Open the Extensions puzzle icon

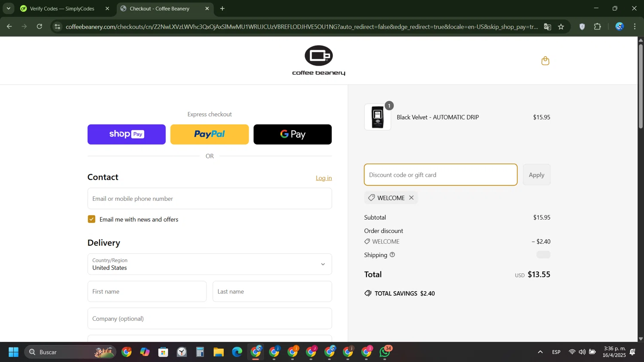point(598,27)
